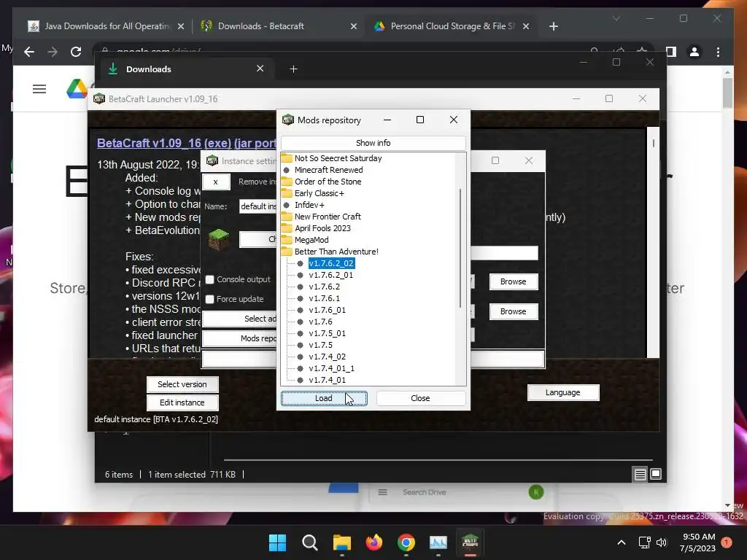This screenshot has width=747, height=560.
Task: Select the Infdev+ mod entry
Action: [309, 205]
